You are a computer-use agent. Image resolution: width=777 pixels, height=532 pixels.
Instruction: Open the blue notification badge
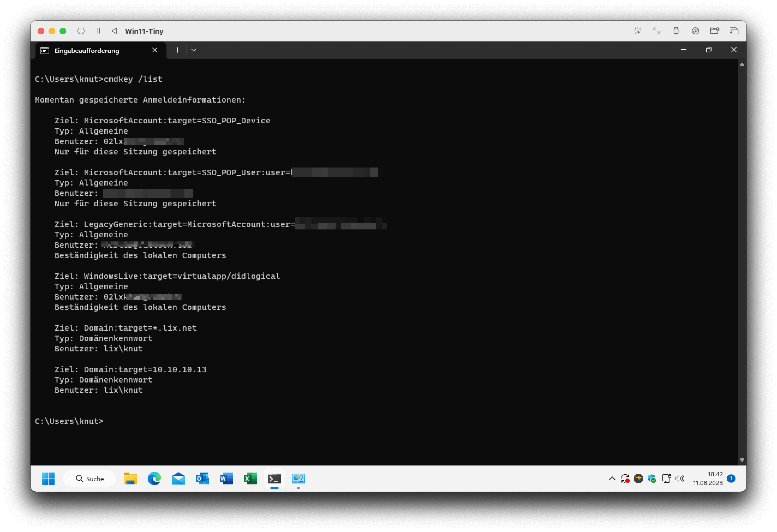click(731, 479)
